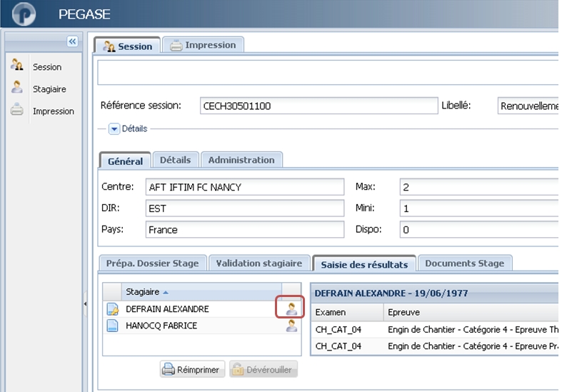Open Session from the sidebar list
The height and width of the screenshot is (392, 562).
click(x=47, y=67)
